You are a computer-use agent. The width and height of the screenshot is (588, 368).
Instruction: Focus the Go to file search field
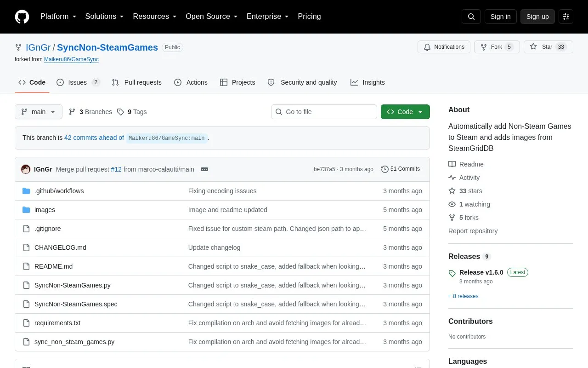tap(324, 112)
